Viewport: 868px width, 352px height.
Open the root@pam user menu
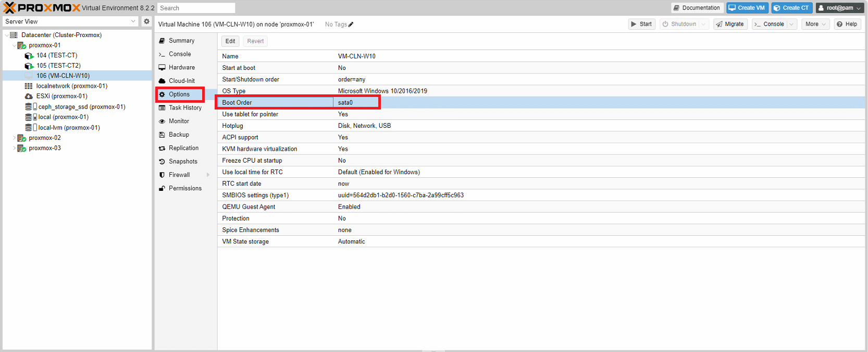pos(839,8)
